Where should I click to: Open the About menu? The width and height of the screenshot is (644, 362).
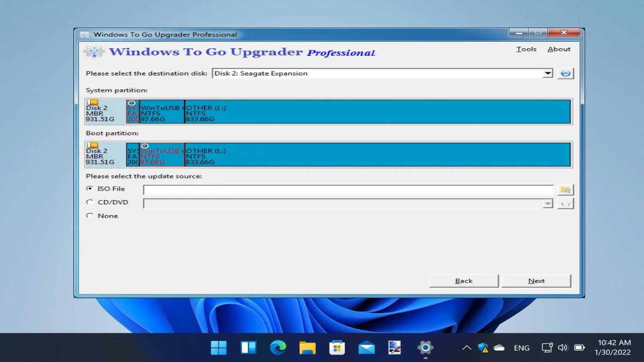pos(559,49)
